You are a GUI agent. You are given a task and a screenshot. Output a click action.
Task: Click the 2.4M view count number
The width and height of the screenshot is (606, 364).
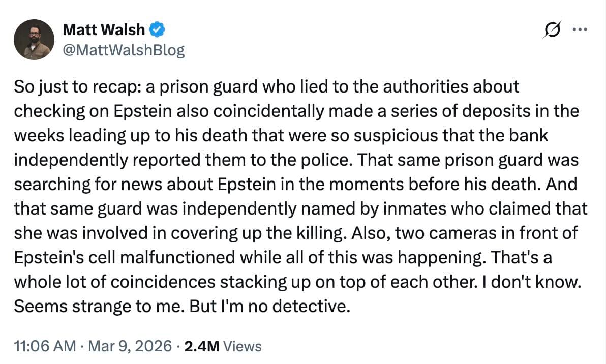(x=202, y=346)
